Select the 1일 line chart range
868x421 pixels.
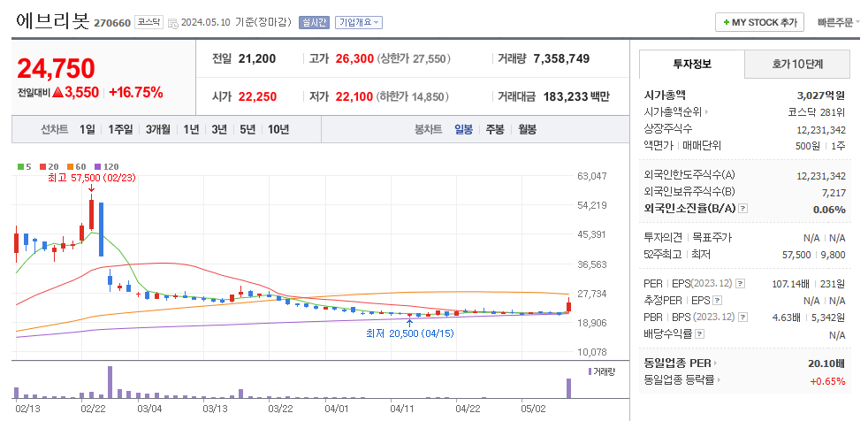coord(87,130)
